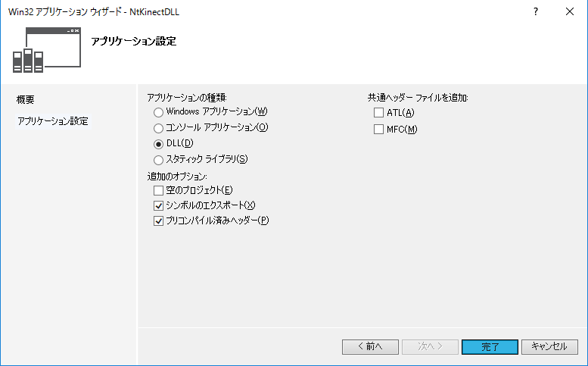Screen dimensions: 588x366
Task: Toggle プリコンパイル済みヘッダー checkbox
Action: (158, 221)
